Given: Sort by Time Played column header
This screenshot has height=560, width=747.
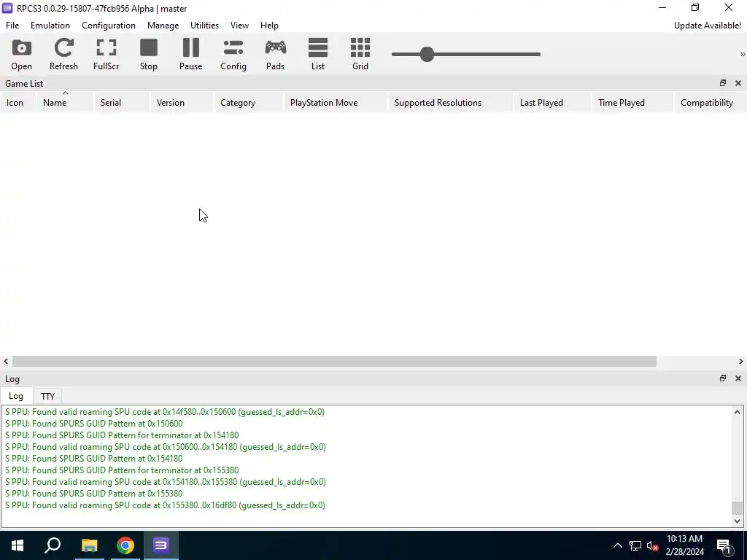Looking at the screenshot, I should (632, 102).
